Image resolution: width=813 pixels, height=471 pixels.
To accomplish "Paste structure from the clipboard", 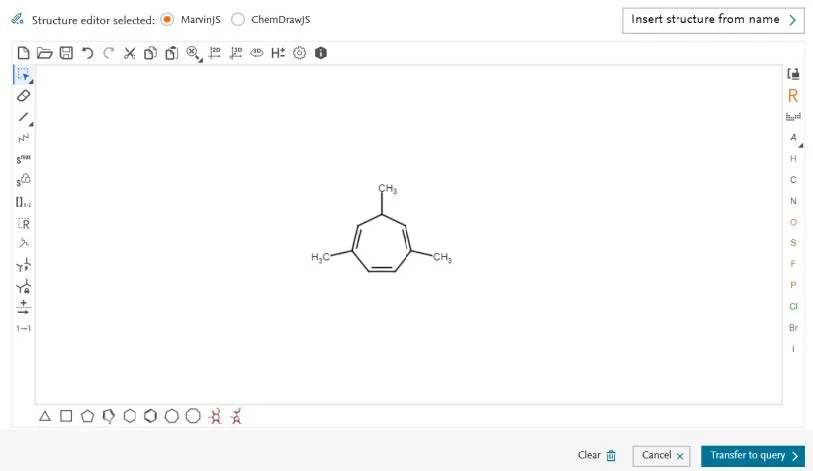I will click(172, 53).
